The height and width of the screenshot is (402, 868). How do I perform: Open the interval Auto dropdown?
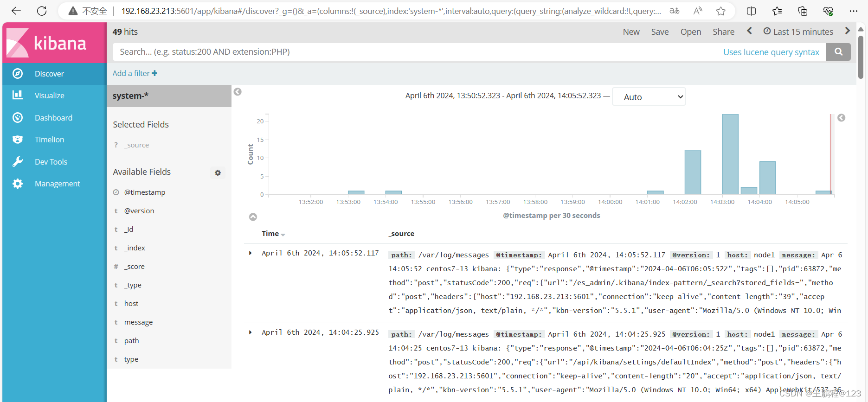(x=649, y=97)
